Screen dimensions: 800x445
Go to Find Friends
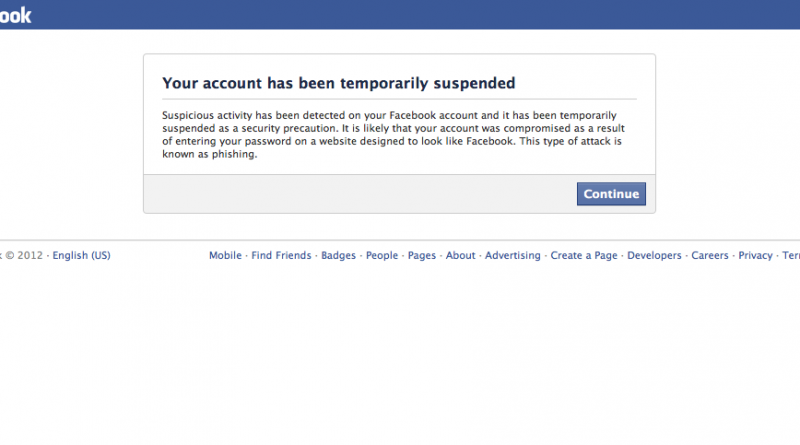click(x=281, y=256)
